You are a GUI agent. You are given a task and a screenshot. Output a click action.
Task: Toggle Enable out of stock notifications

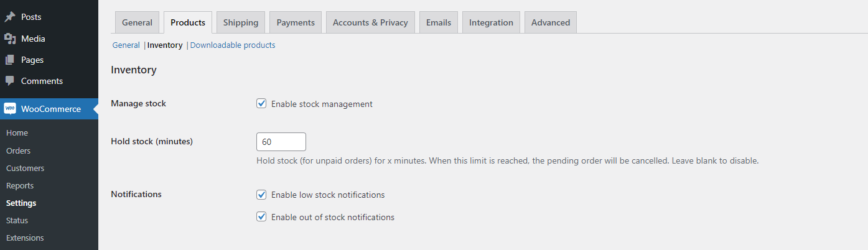tap(261, 217)
